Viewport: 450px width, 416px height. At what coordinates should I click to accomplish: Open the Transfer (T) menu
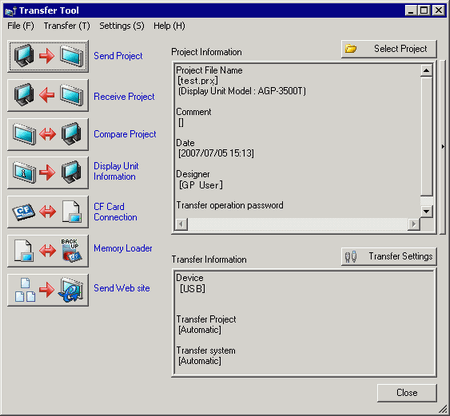tap(67, 26)
